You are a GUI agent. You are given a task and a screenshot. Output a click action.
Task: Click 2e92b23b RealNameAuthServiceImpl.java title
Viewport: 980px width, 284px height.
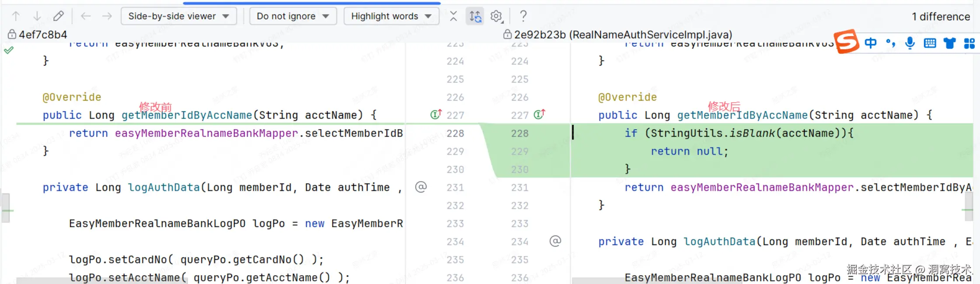(623, 35)
